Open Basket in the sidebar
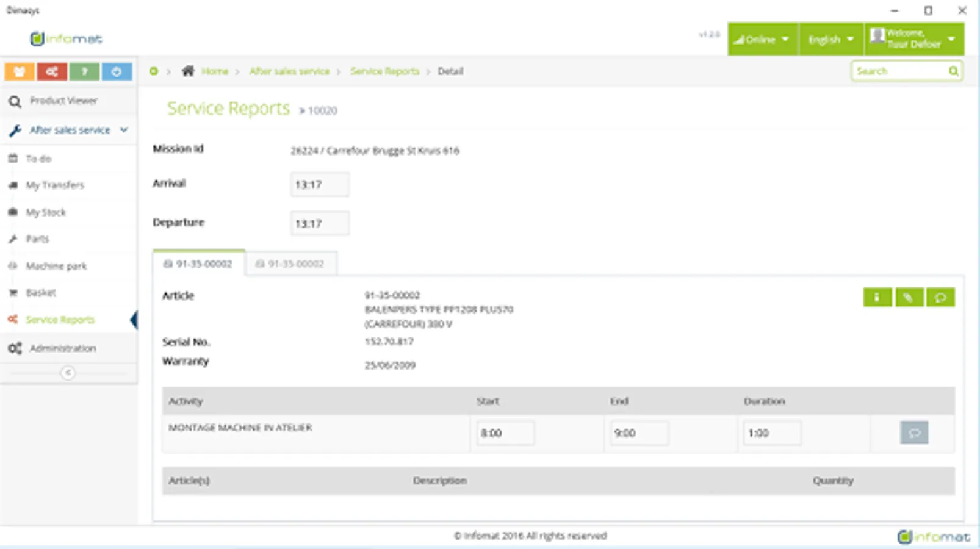Viewport: 980px width, 549px height. [41, 293]
